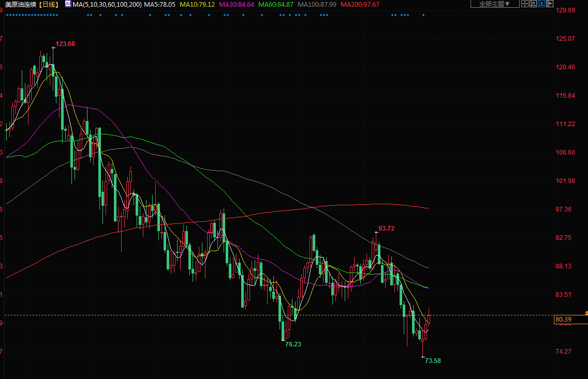Click the gray MA100:87.99 legend entry

click(x=317, y=4)
